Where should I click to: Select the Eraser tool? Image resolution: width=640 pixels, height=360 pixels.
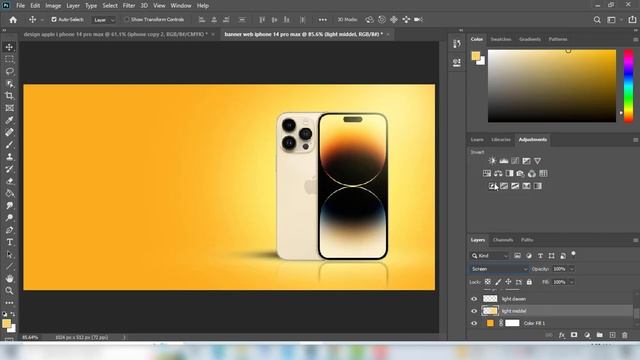coord(9,181)
